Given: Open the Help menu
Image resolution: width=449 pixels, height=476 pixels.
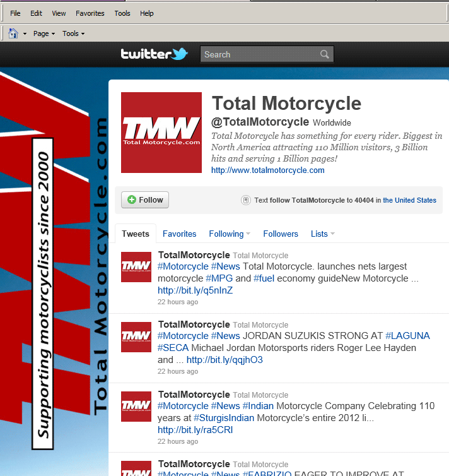Looking at the screenshot, I should [147, 13].
